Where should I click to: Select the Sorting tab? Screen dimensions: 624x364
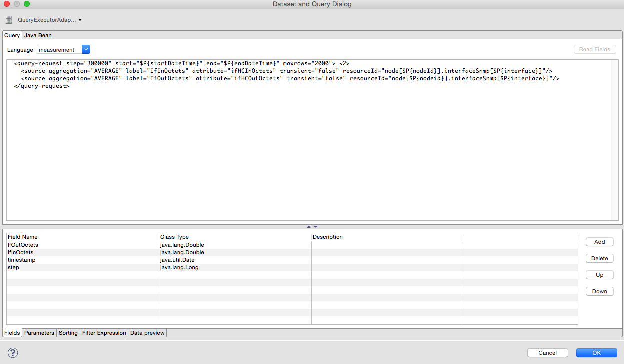tap(68, 332)
